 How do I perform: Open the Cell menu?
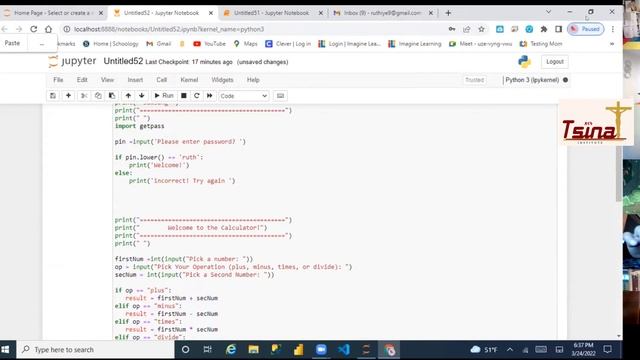coord(162,80)
